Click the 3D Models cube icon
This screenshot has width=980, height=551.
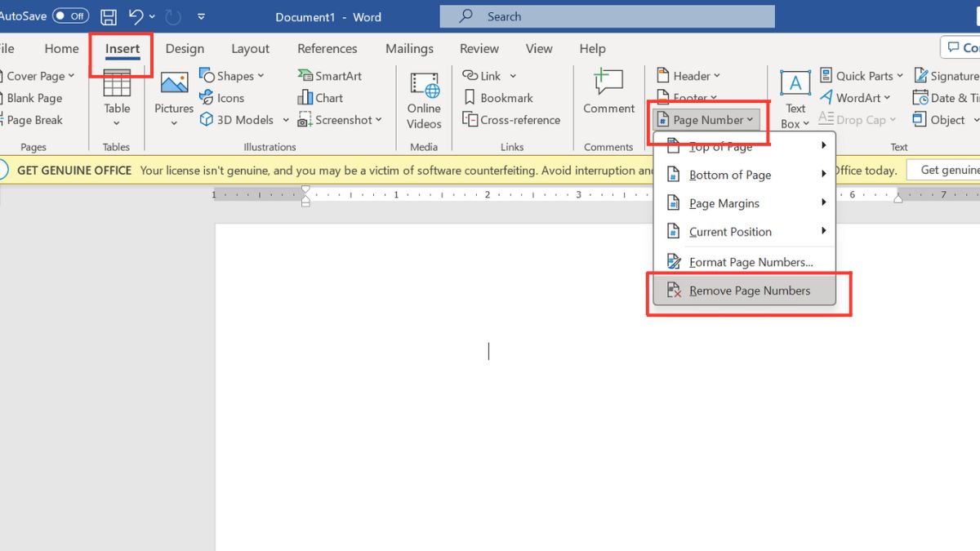[207, 120]
